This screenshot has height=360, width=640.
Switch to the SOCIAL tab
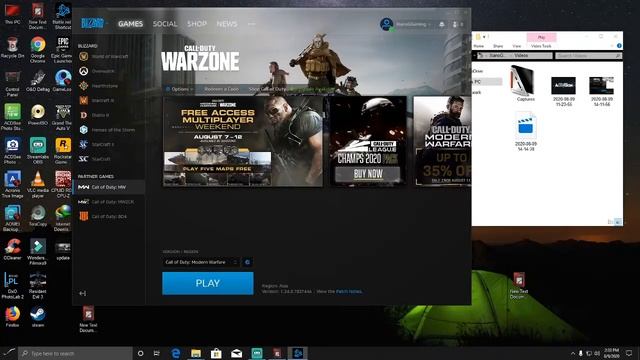[165, 24]
